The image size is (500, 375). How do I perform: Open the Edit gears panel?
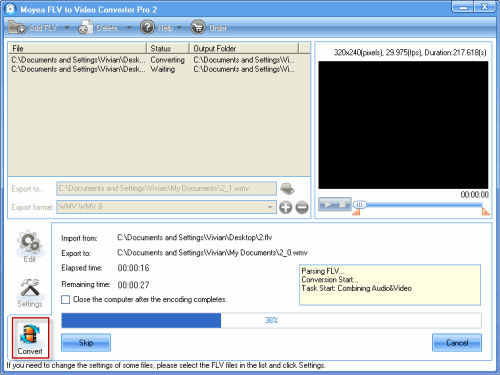tap(29, 246)
